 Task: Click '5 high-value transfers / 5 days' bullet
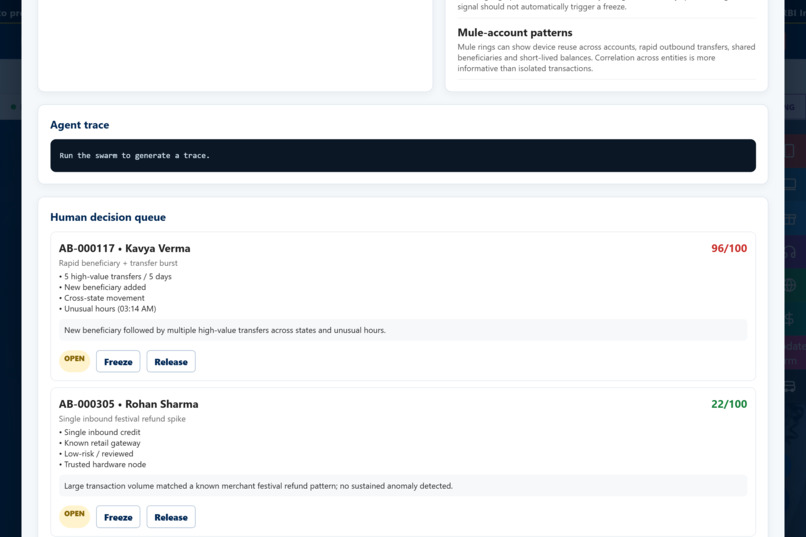coord(115,276)
